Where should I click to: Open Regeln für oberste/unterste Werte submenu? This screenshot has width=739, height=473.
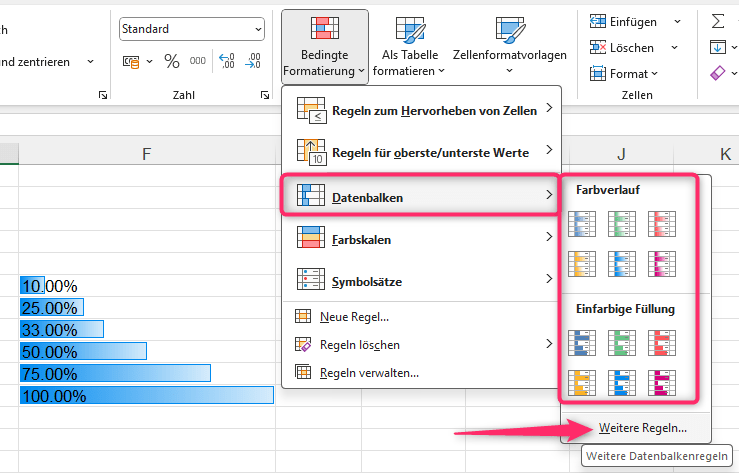click(421, 152)
